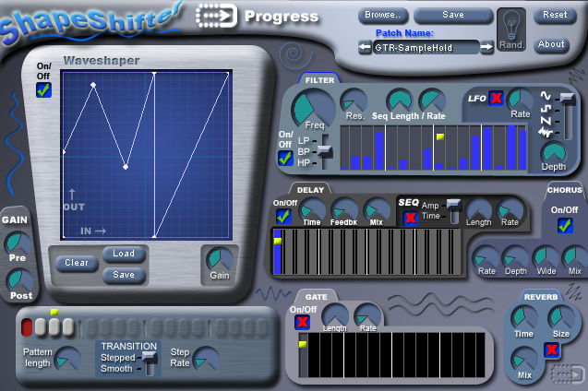Click the Stepped/Smooth transition slider

point(150,362)
